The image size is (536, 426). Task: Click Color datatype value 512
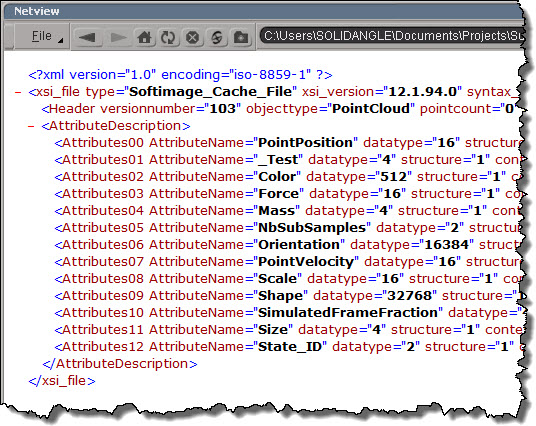(x=393, y=177)
